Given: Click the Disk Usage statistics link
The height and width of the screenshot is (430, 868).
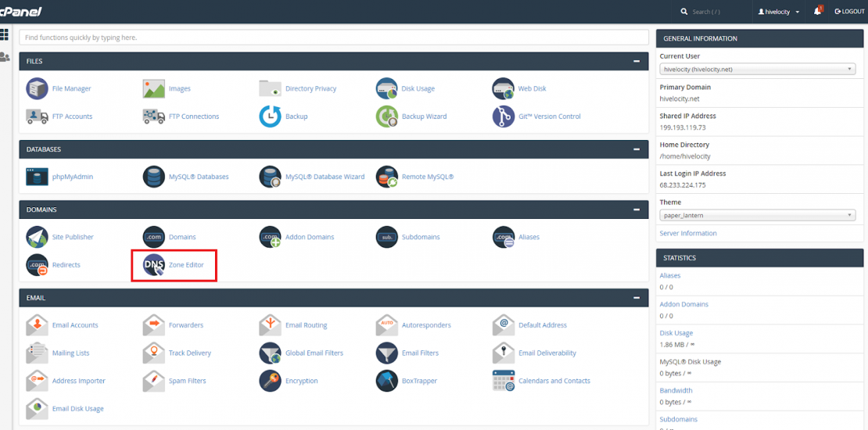Looking at the screenshot, I should point(676,332).
